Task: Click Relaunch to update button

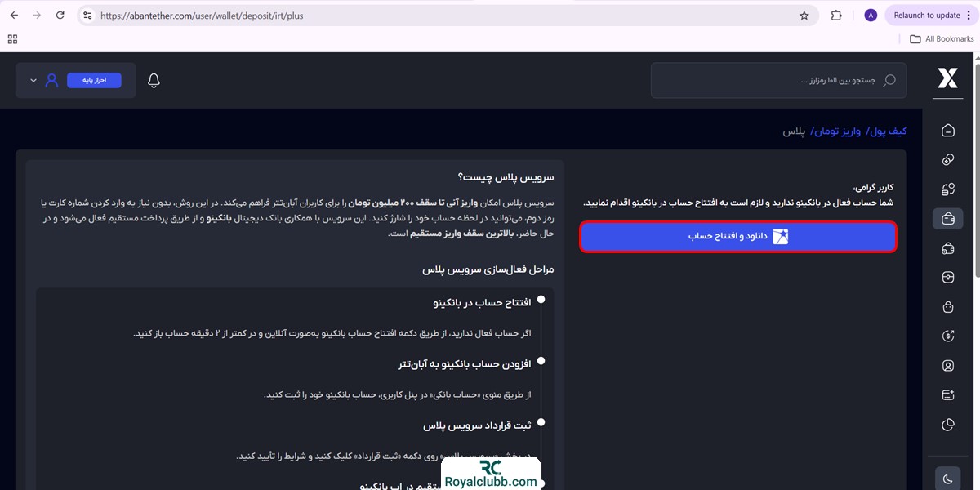Action: (927, 16)
